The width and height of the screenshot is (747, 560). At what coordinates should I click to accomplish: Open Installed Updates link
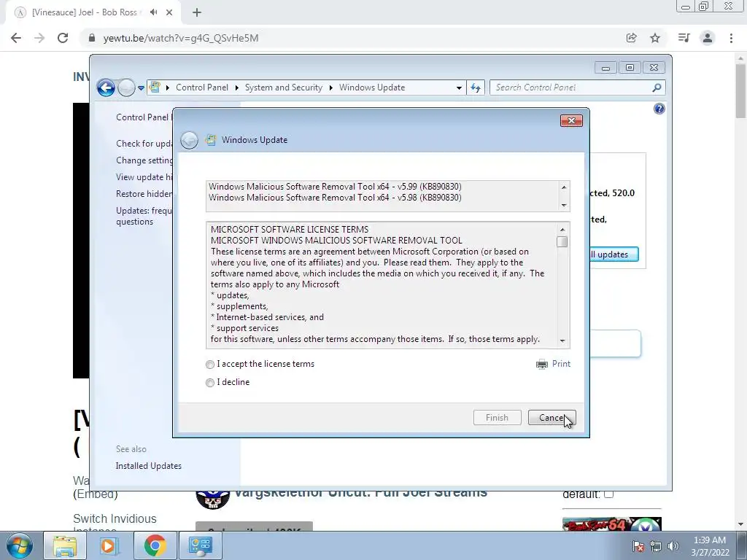pos(149,466)
